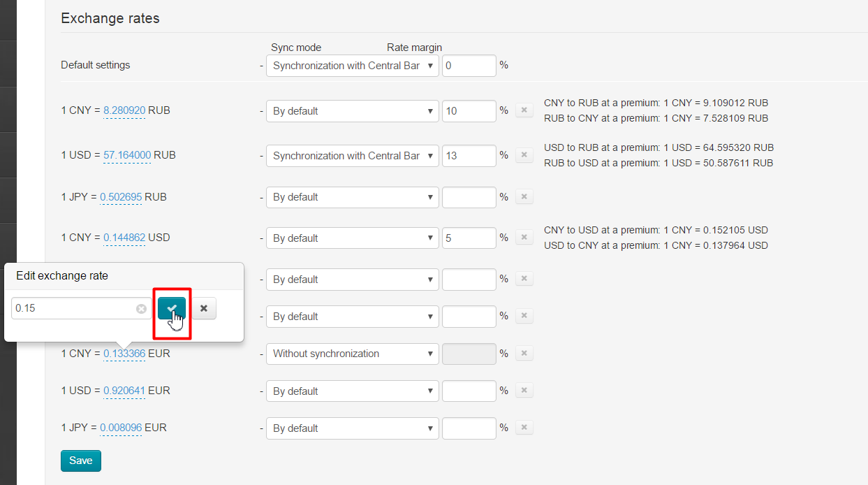This screenshot has height=485, width=868.
Task: Clear the 0.15 rate input text
Action: [x=141, y=308]
